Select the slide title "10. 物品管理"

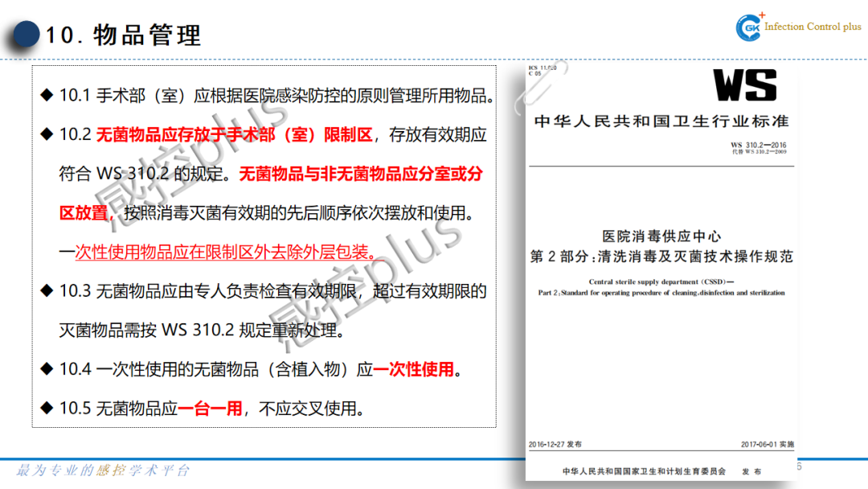[123, 35]
